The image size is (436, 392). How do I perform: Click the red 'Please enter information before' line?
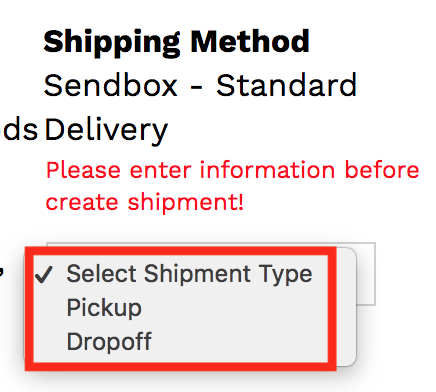[x=232, y=170]
